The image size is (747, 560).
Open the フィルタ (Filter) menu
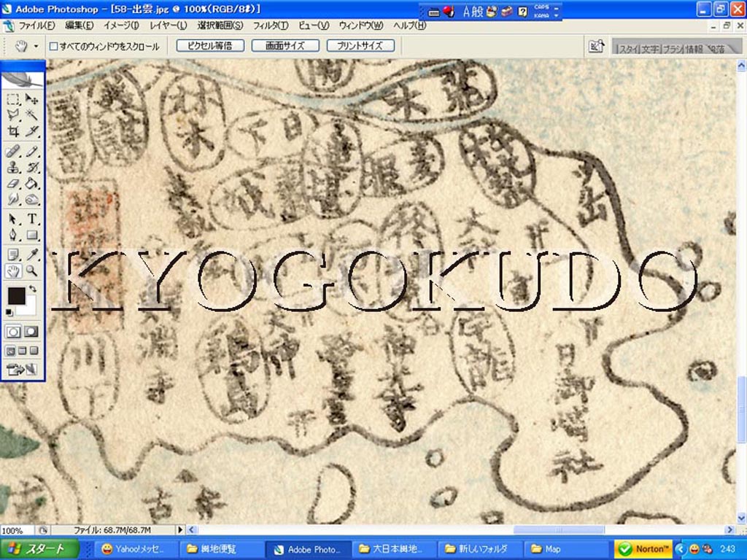click(271, 26)
